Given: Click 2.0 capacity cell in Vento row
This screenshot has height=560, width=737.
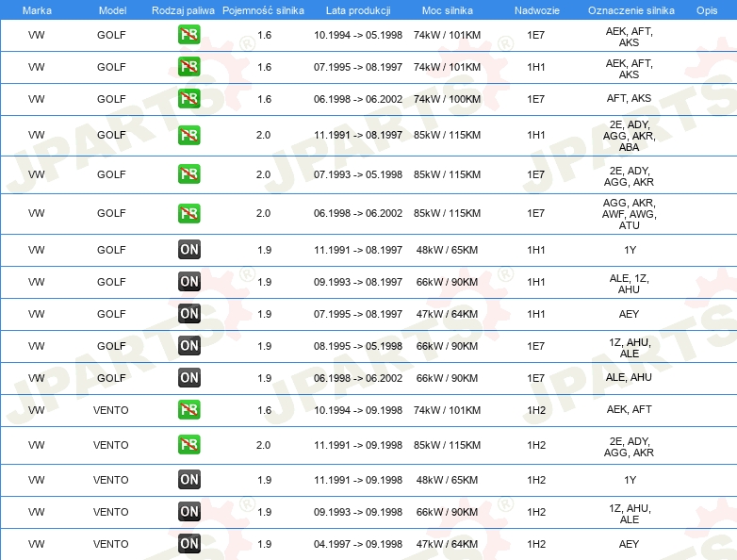Looking at the screenshot, I should click(x=263, y=445).
